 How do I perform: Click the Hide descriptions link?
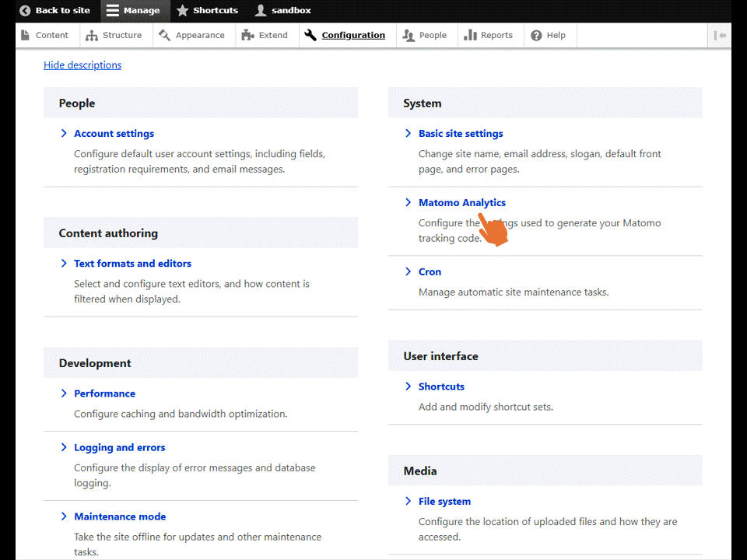click(82, 65)
